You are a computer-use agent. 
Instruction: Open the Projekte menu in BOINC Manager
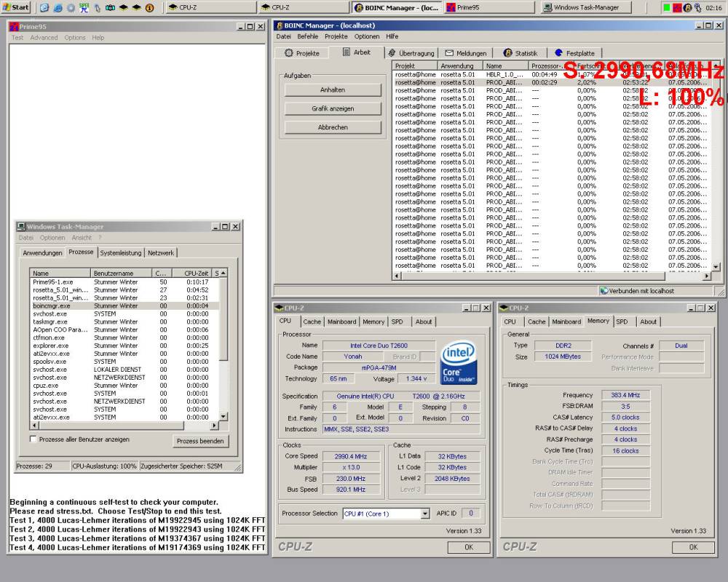[336, 36]
